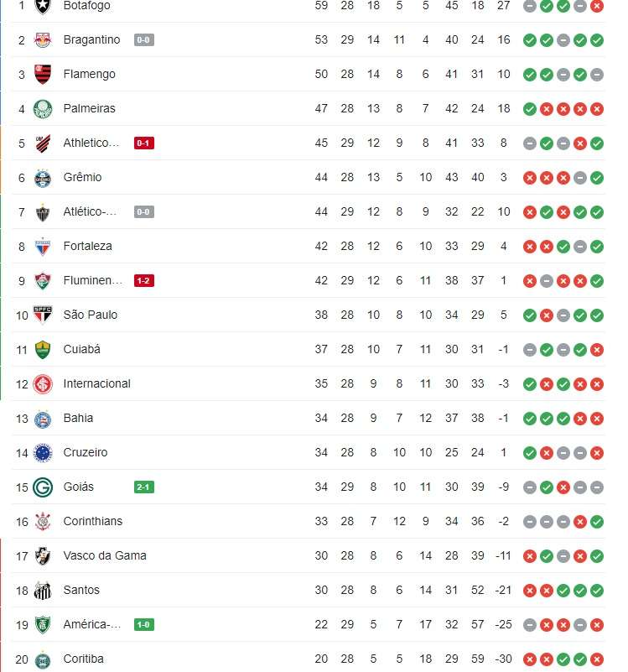Open Fluminense's 1-2 score badge

click(144, 281)
